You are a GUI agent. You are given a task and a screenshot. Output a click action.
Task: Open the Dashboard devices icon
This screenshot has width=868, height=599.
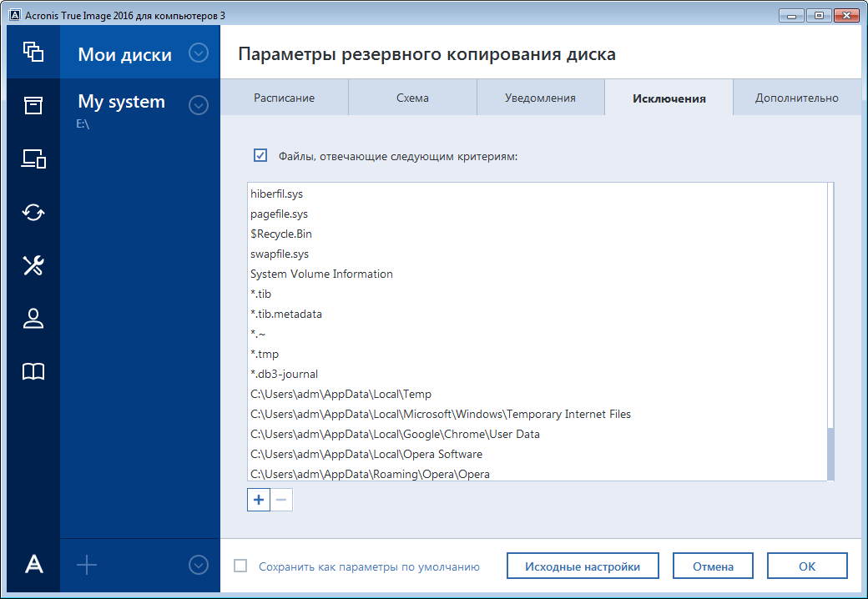click(x=33, y=159)
